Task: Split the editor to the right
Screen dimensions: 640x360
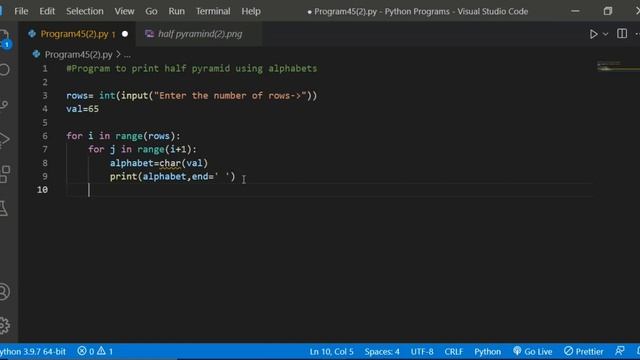Action: (x=622, y=33)
